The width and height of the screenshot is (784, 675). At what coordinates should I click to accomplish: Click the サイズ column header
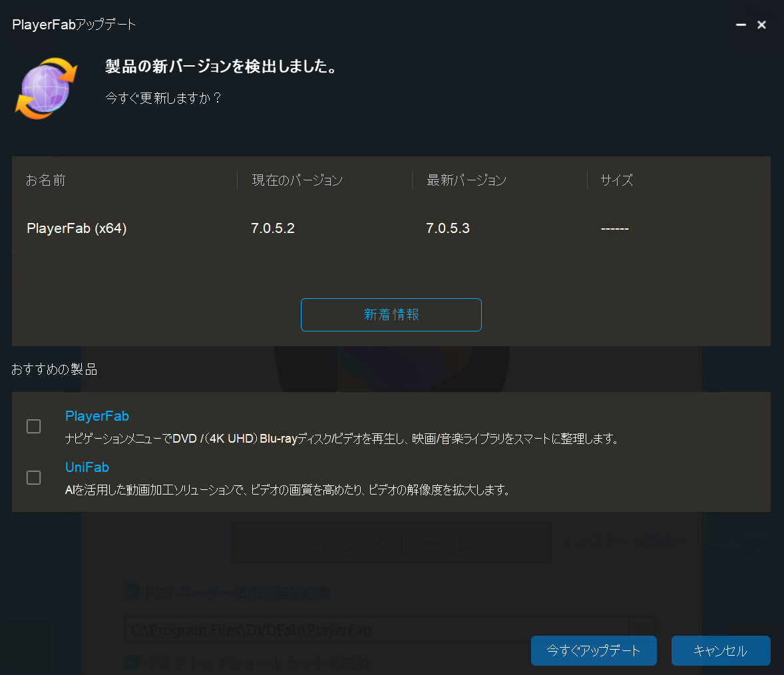point(616,180)
